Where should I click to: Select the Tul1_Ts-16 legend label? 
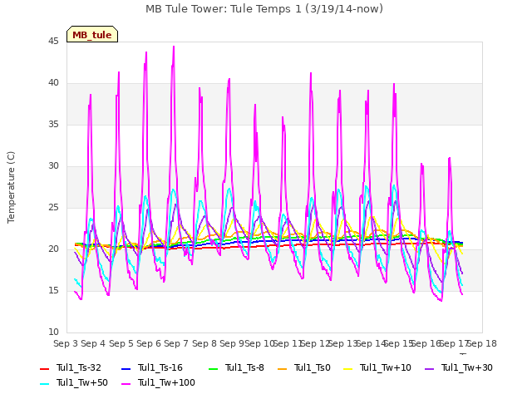(x=160, y=367)
